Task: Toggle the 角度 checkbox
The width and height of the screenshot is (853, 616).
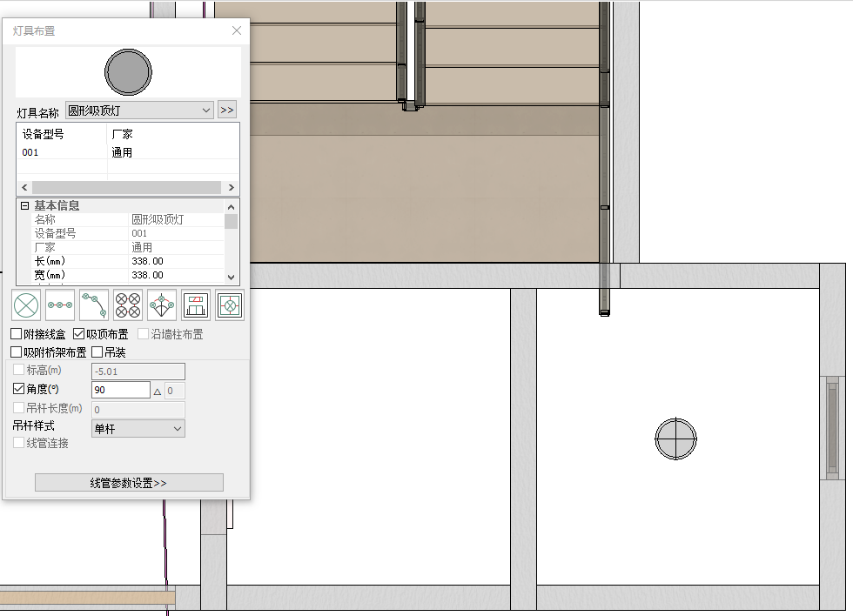Action: pyautogui.click(x=19, y=390)
